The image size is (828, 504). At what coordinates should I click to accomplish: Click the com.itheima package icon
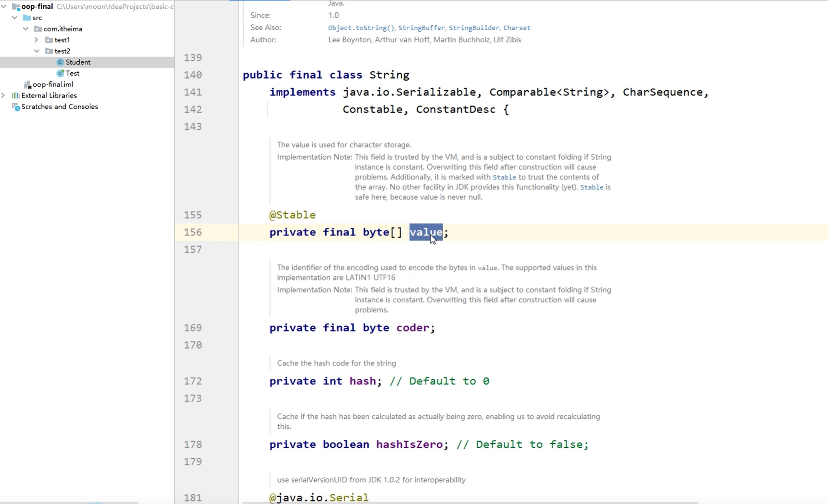click(38, 29)
